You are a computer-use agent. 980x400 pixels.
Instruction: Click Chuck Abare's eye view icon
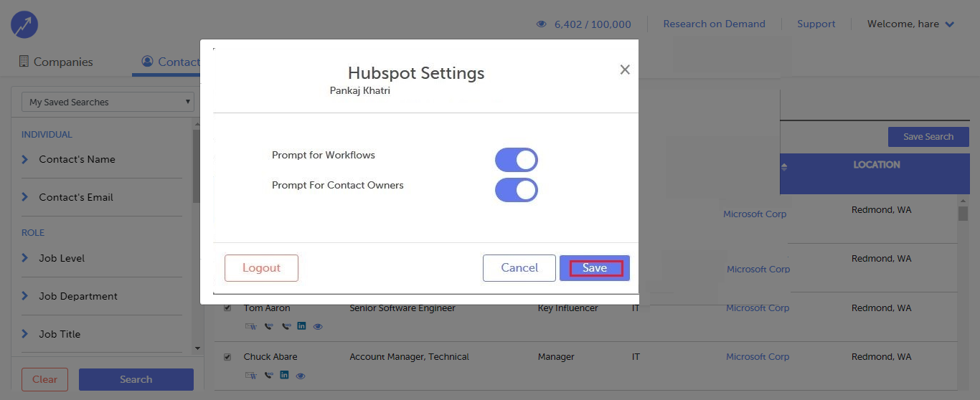[x=301, y=376]
